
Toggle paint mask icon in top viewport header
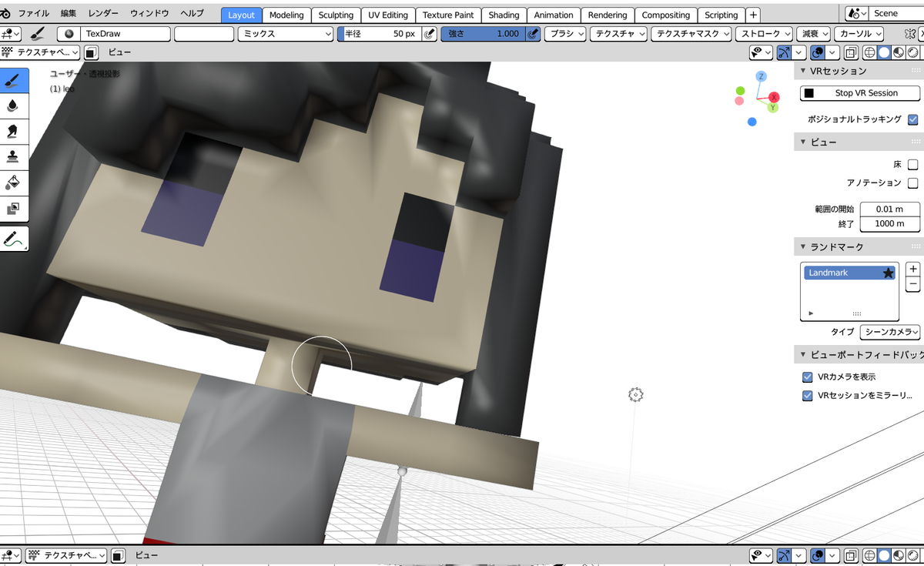(x=91, y=52)
